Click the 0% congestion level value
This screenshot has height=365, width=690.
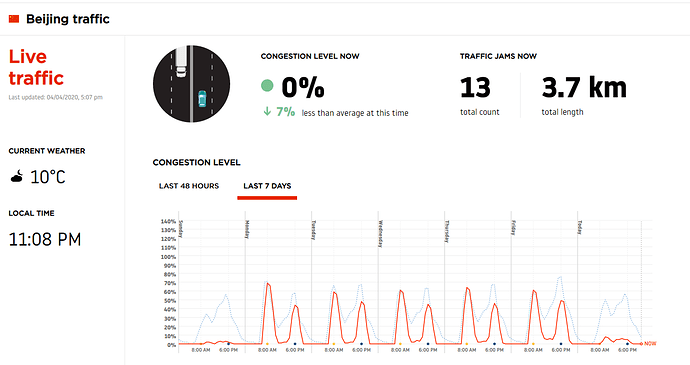coord(303,87)
